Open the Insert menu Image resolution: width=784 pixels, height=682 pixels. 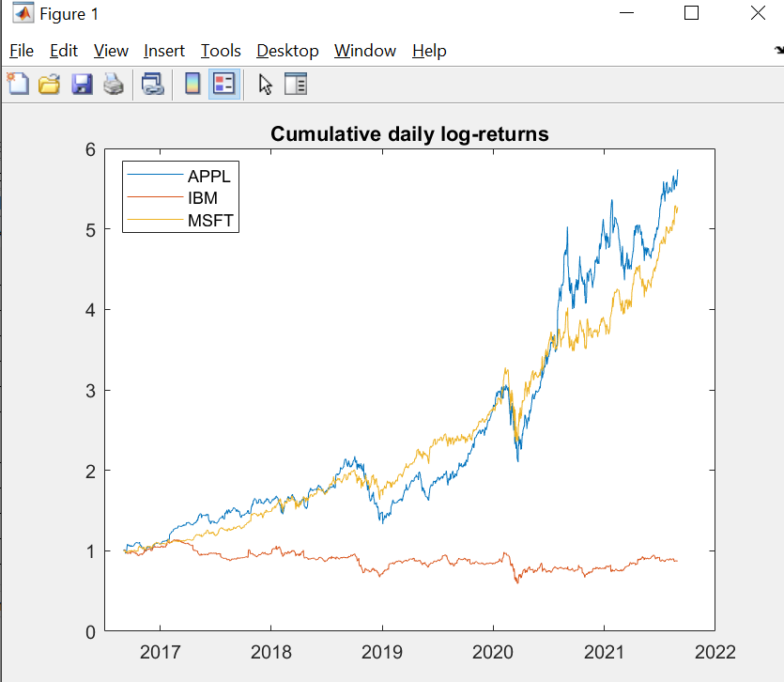click(x=164, y=51)
